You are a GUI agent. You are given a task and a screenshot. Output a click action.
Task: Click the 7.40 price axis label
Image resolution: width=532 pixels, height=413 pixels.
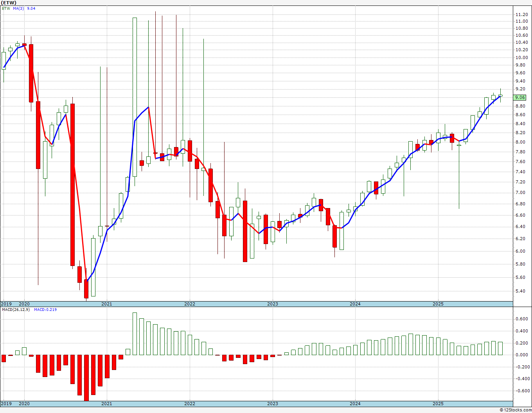pos(521,172)
